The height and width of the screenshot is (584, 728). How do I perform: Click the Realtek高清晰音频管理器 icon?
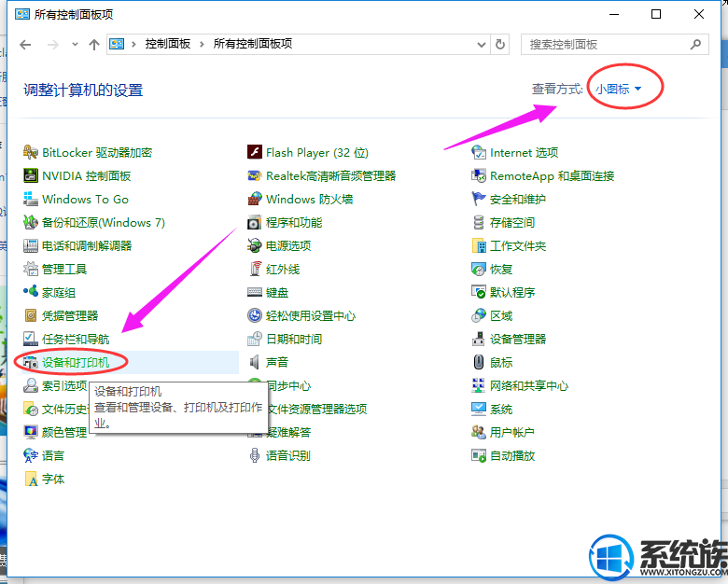point(255,175)
